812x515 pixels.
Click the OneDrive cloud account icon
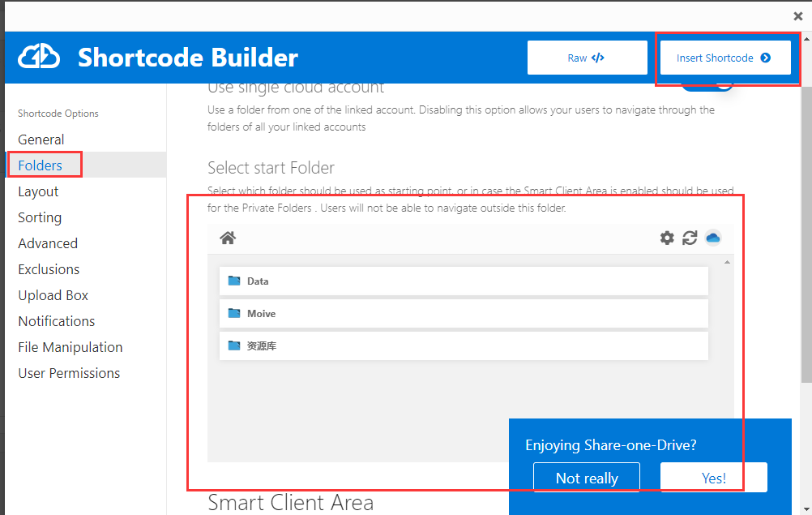click(x=713, y=238)
